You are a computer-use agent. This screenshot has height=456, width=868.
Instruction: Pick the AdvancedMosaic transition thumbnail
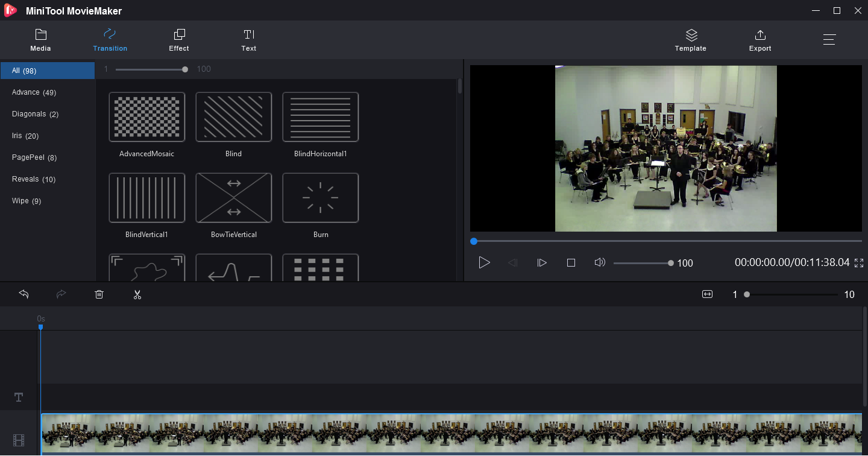pyautogui.click(x=147, y=117)
